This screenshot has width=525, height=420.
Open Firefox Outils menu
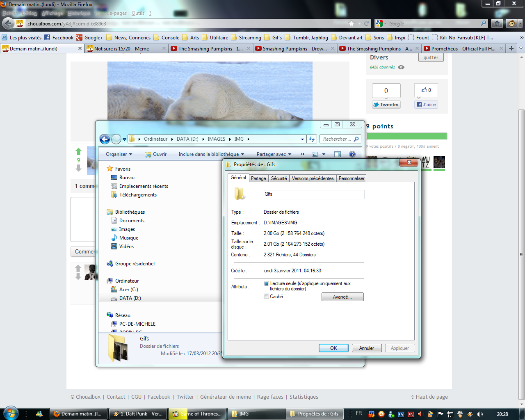click(138, 13)
